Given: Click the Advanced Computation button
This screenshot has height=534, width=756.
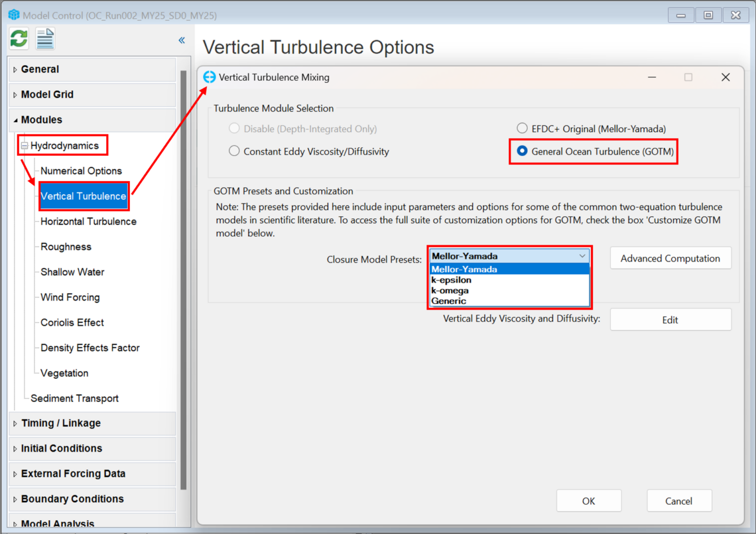Looking at the screenshot, I should pyautogui.click(x=670, y=258).
